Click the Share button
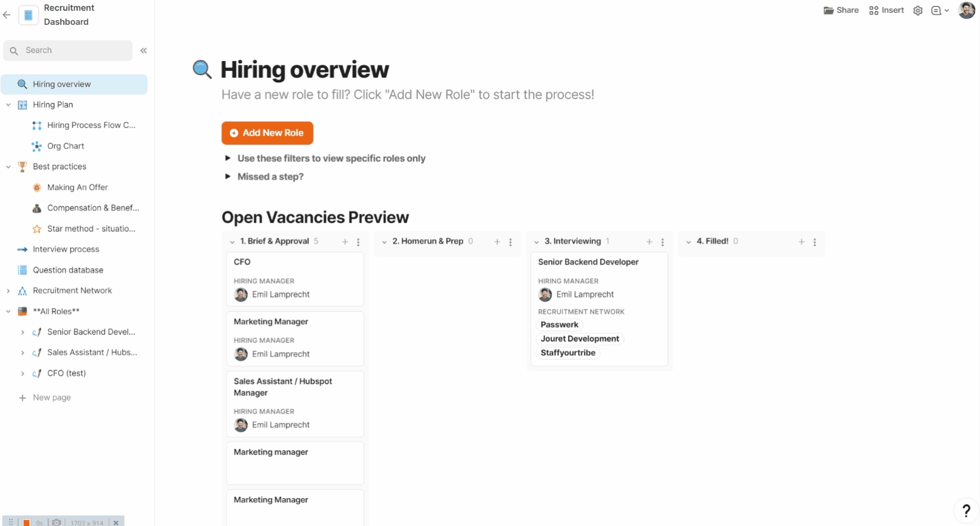Viewport: 980px width, 526px height. [841, 10]
